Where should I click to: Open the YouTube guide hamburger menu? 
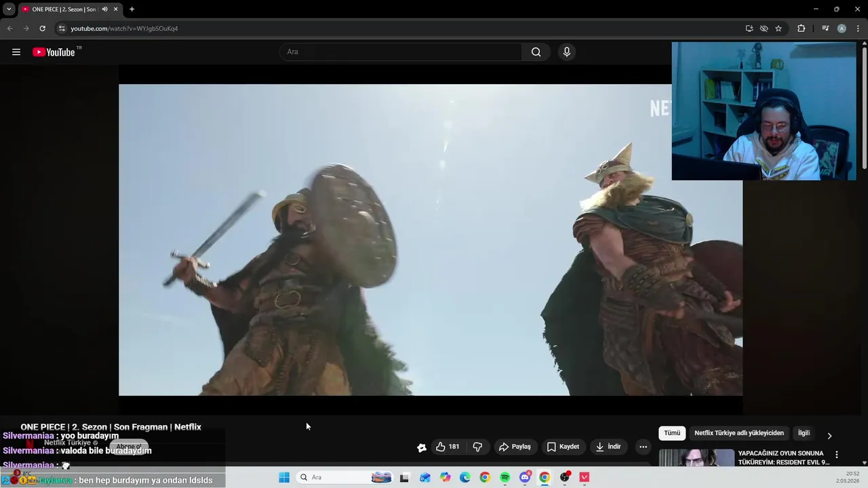tap(16, 52)
